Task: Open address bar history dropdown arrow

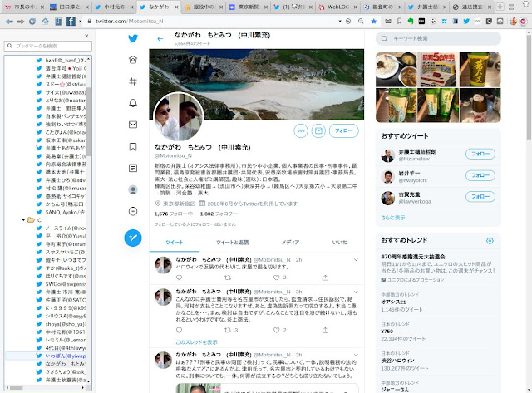Action: [340, 21]
